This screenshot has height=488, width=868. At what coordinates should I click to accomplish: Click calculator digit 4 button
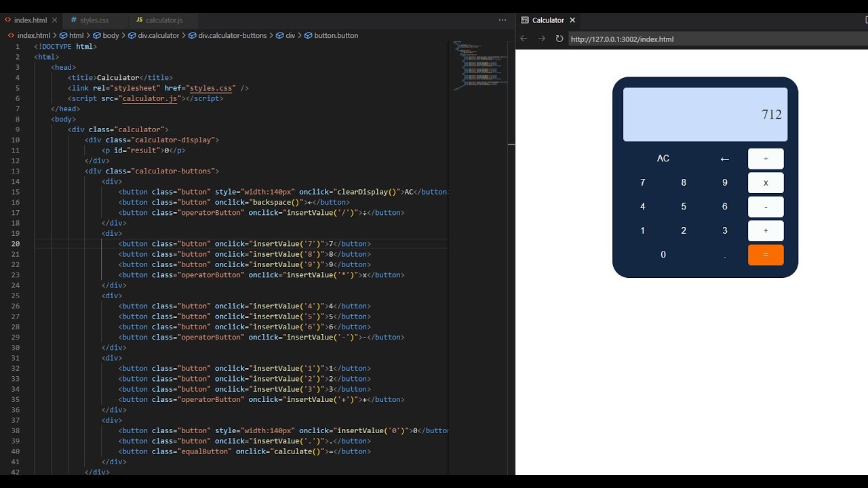(x=643, y=207)
